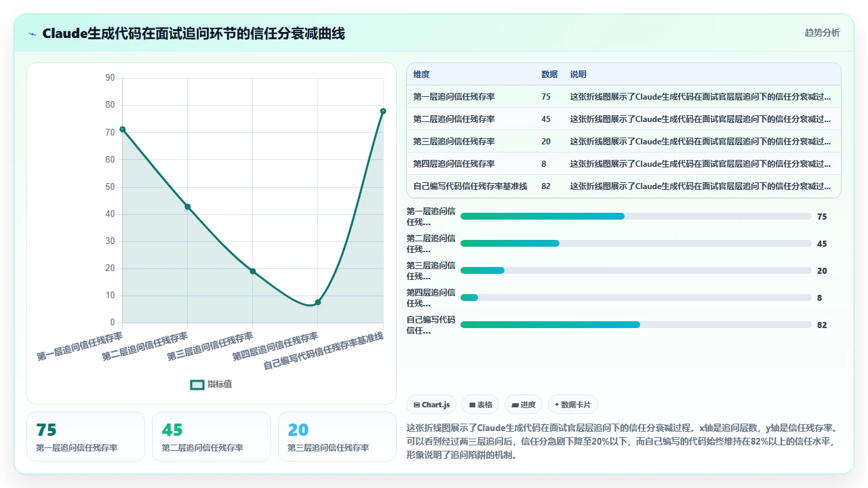Toggle the 指标值 legend swatch

[x=197, y=384]
